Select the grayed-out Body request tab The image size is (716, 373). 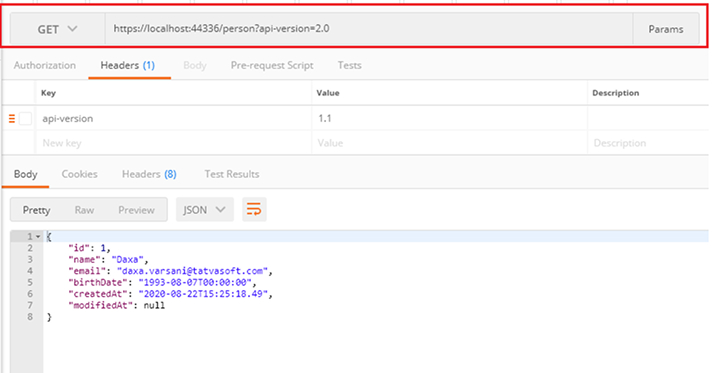tap(195, 65)
